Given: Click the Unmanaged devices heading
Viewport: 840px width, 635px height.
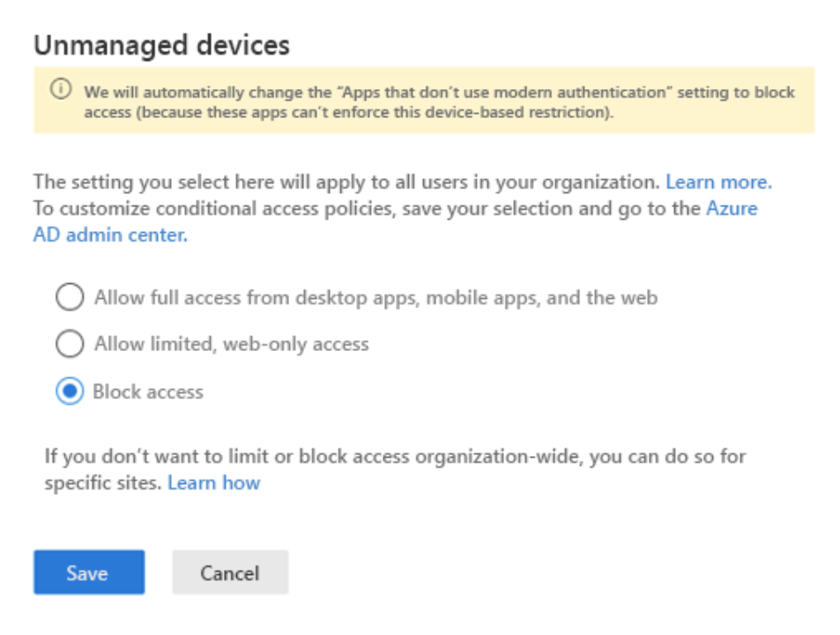Looking at the screenshot, I should click(161, 45).
